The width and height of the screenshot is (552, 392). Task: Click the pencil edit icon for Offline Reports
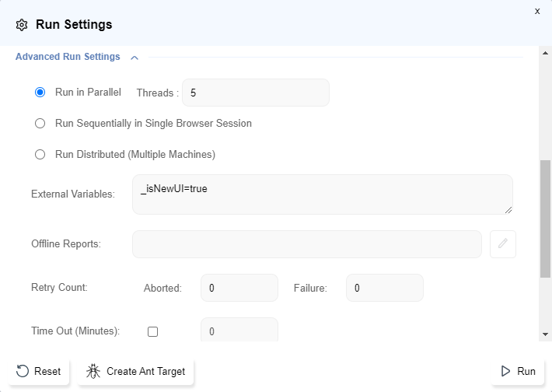(503, 244)
